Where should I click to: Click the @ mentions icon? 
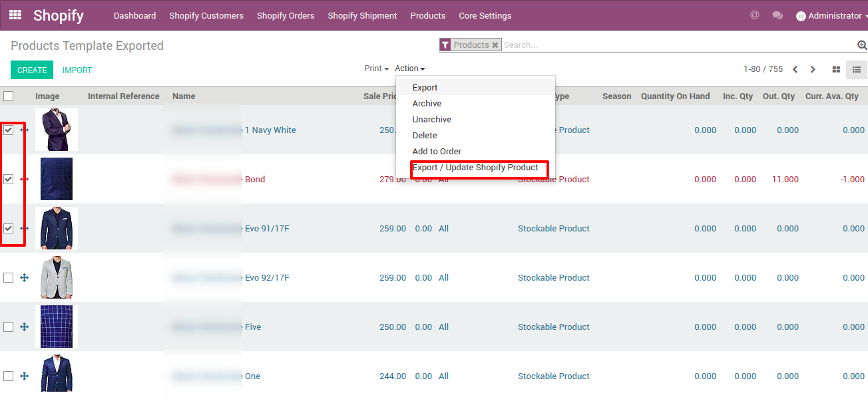[754, 15]
